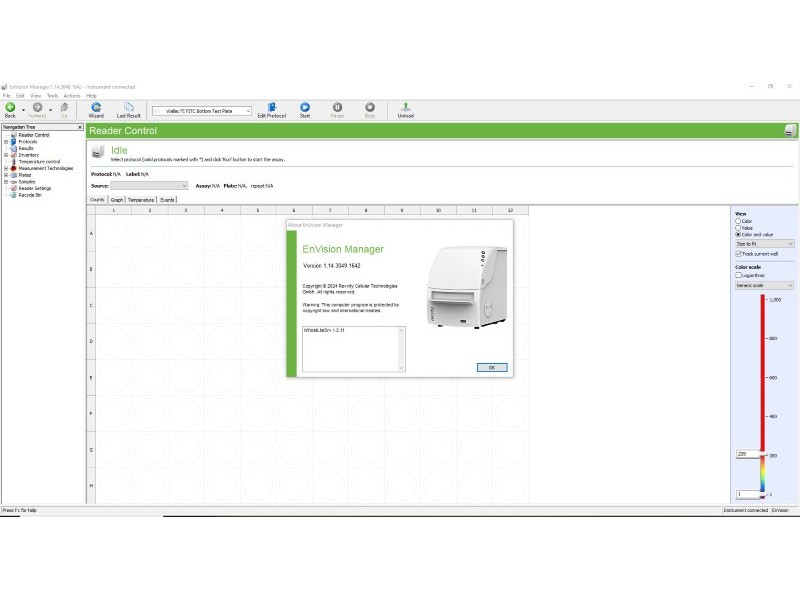Click the Edit Protocol toolbar icon

[272, 107]
